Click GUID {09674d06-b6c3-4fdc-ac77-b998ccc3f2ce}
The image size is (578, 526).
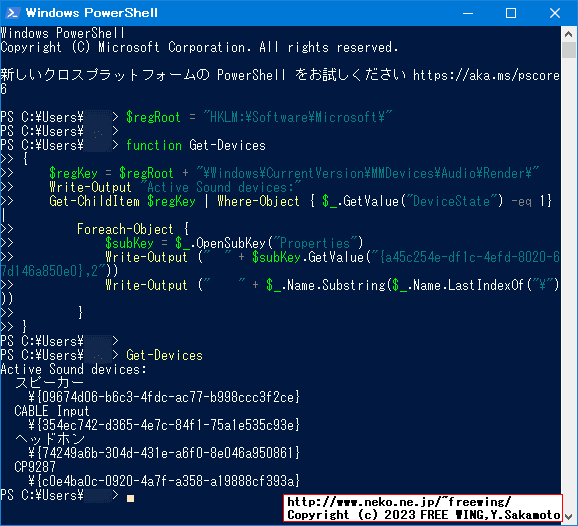click(168, 397)
